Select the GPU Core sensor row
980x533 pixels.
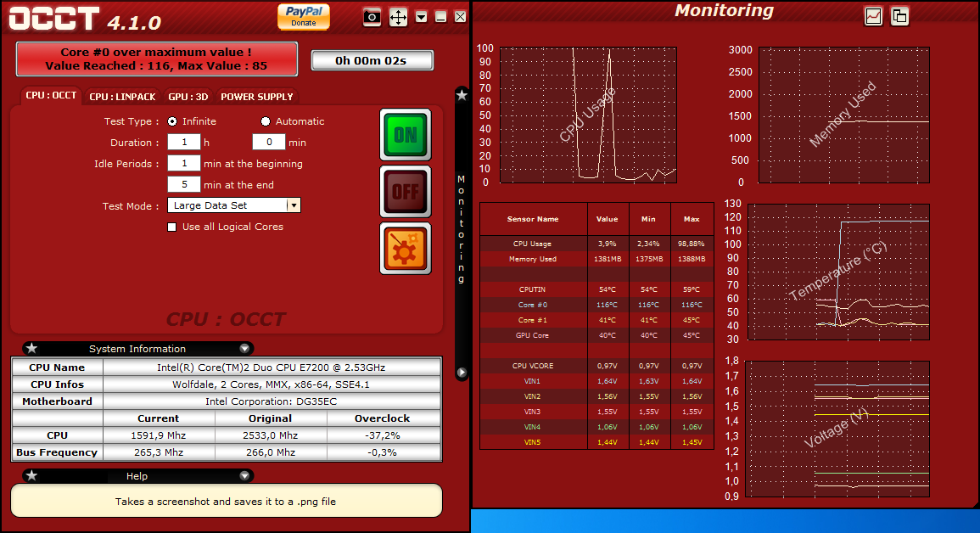pos(596,335)
